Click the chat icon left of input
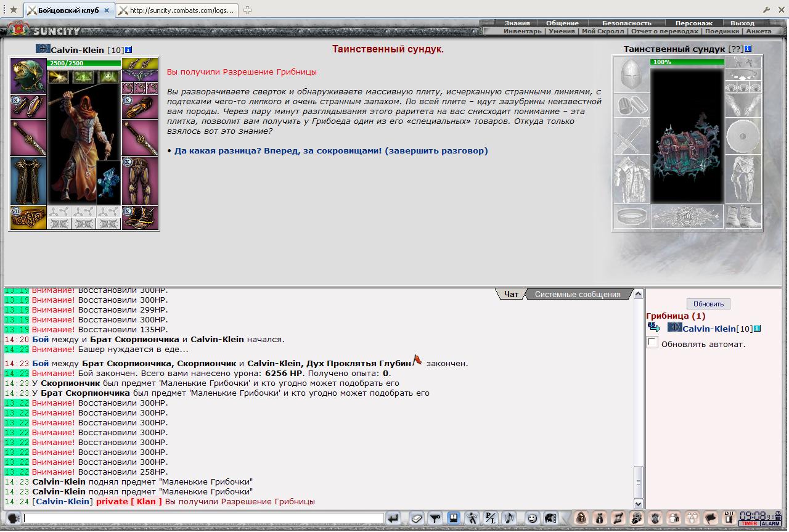 tap(14, 518)
